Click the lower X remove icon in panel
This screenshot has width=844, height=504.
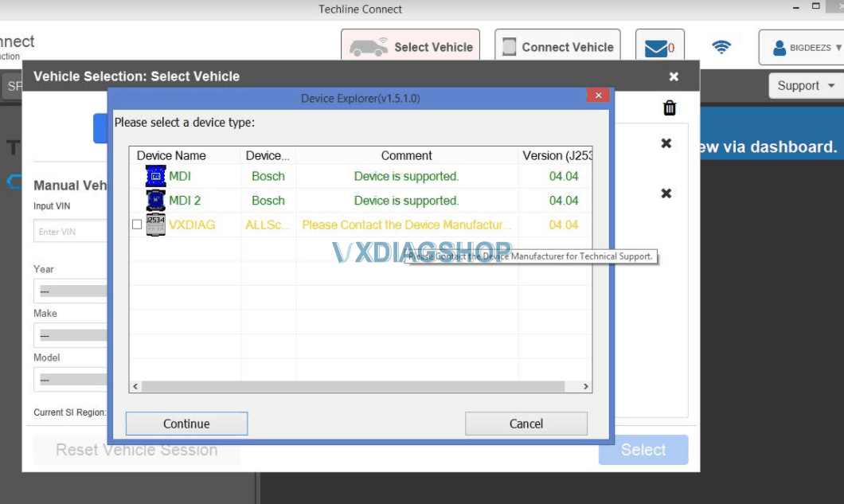(x=666, y=193)
